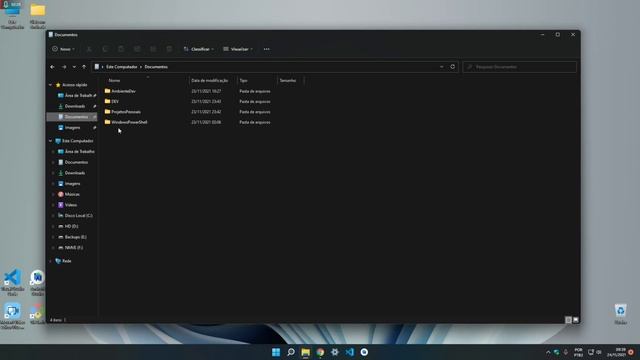Click the Share toolbar icon

tap(153, 49)
